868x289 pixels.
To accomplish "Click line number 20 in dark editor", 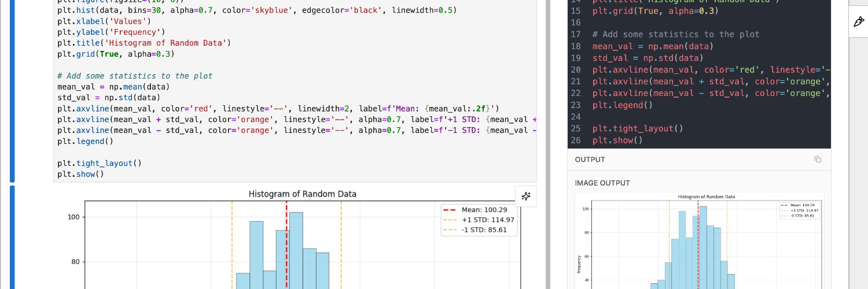I will pyautogui.click(x=575, y=70).
